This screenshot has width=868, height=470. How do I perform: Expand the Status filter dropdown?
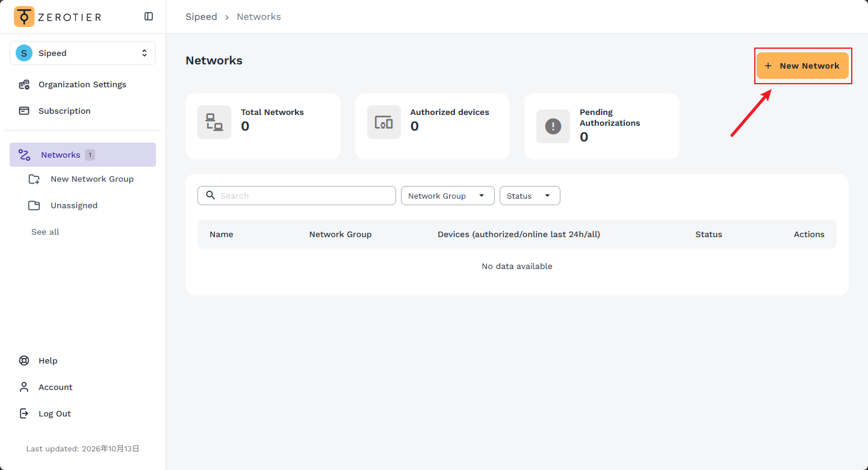pos(530,196)
